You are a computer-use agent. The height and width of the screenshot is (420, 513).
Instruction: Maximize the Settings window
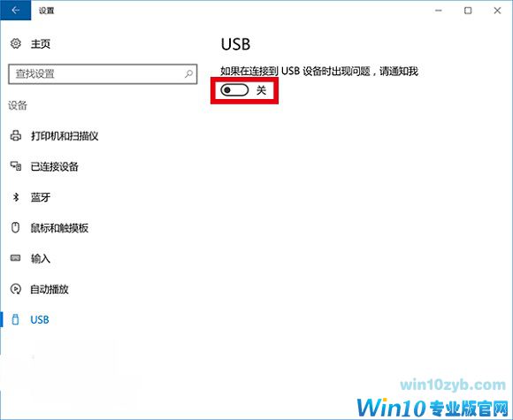point(468,11)
